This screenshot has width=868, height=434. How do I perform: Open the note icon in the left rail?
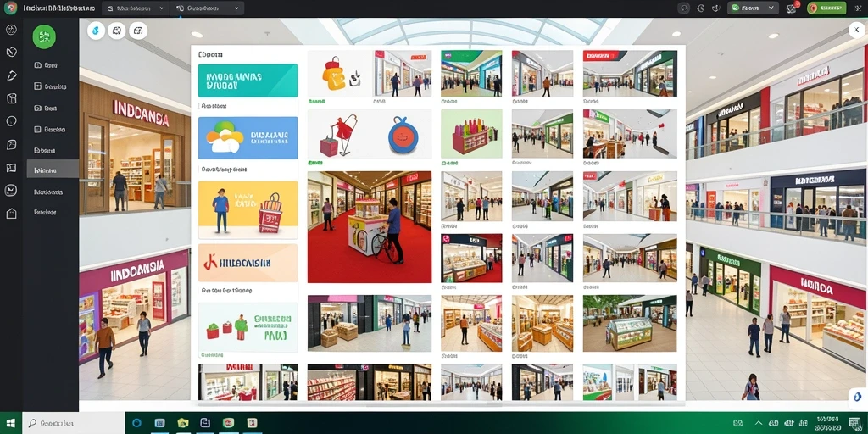pos(11,144)
